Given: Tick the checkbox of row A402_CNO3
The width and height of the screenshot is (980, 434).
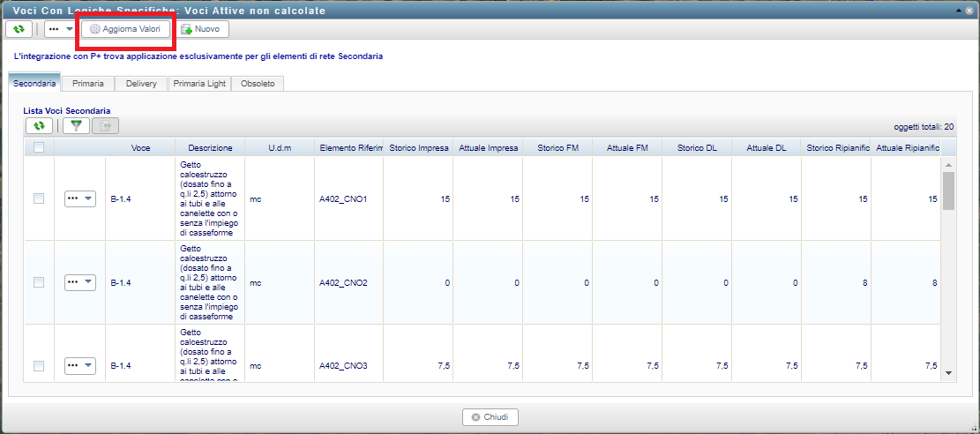Looking at the screenshot, I should click(x=39, y=365).
